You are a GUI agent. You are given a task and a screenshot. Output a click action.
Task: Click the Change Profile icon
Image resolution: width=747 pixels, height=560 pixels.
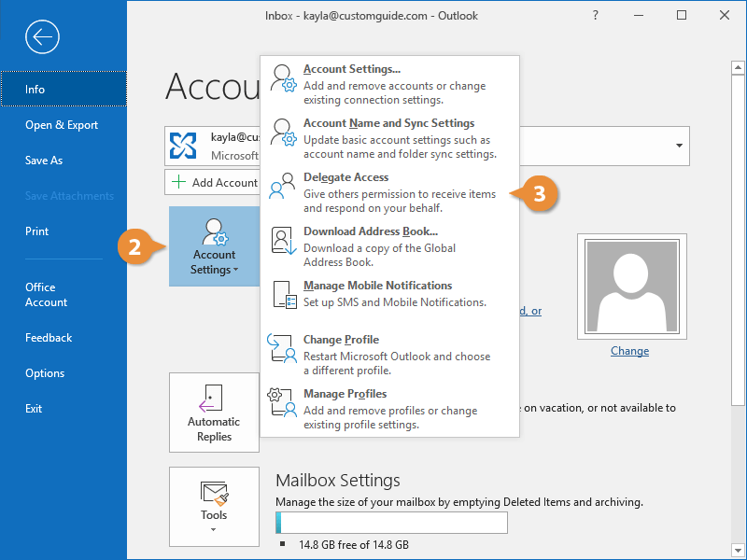pyautogui.click(x=284, y=348)
